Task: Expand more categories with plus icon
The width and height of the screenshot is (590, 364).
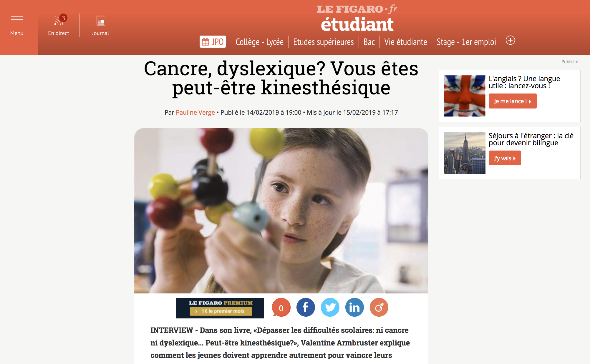Action: (x=510, y=40)
